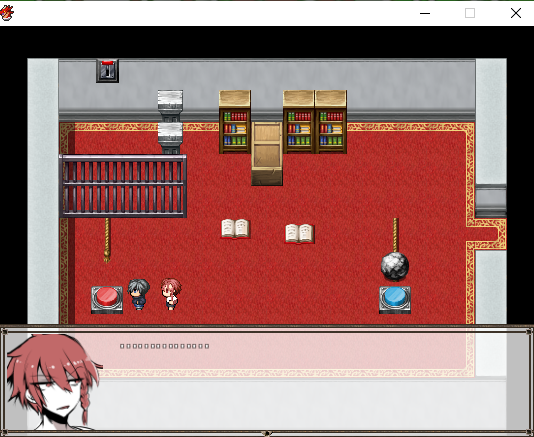Click the iron cage bars
Image resolution: width=534 pixels, height=437 pixels.
coord(123,186)
